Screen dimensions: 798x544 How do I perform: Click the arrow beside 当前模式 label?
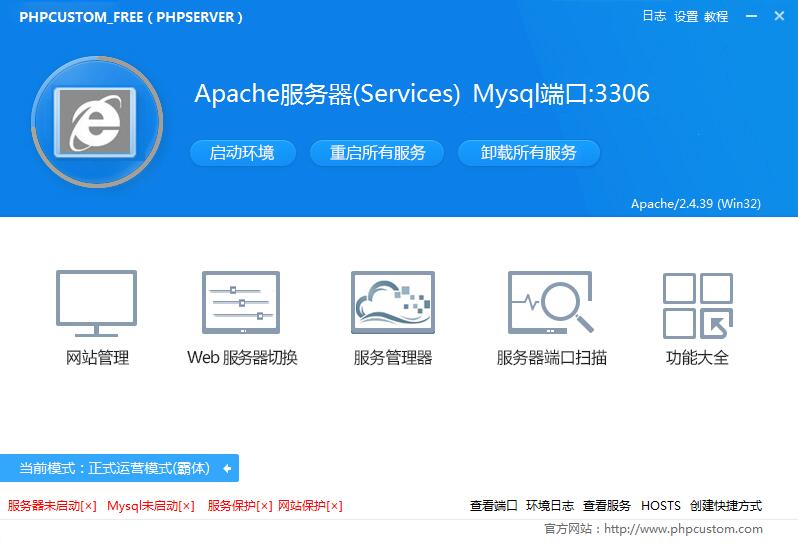227,468
